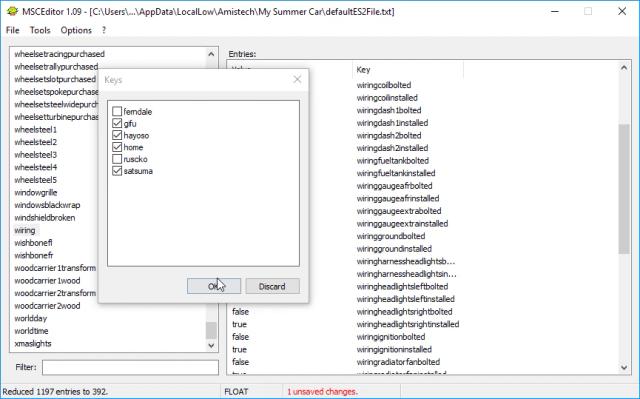Click Entries scrollbar down arrow

pos(624,368)
